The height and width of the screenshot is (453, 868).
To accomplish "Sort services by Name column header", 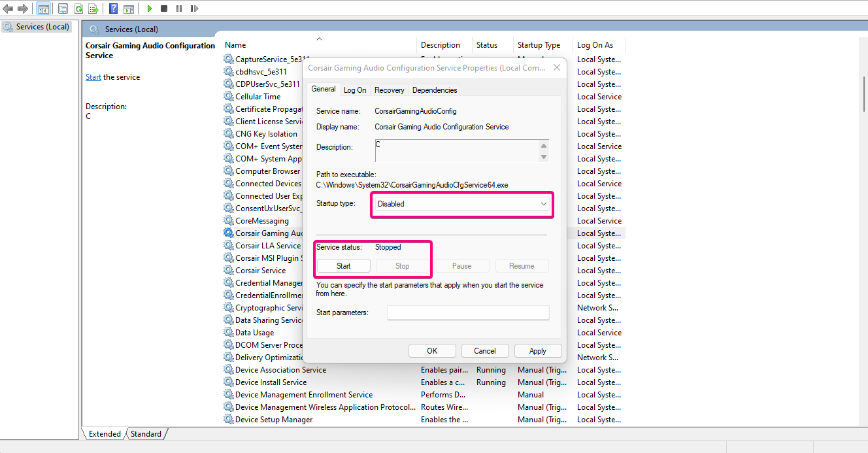I will (x=235, y=45).
